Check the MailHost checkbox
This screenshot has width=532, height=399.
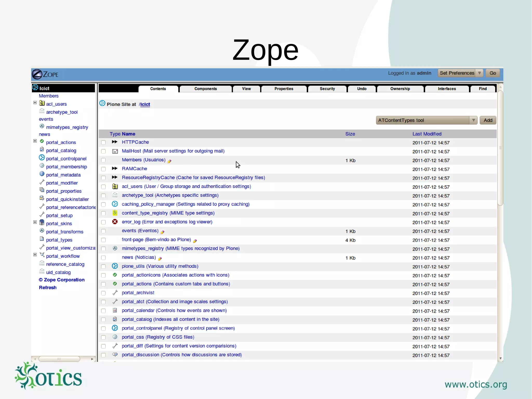[103, 151]
